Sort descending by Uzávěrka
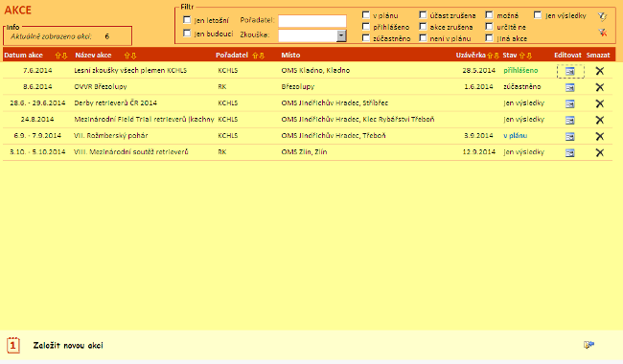Image resolution: width=623 pixels, height=364 pixels. tap(496, 56)
